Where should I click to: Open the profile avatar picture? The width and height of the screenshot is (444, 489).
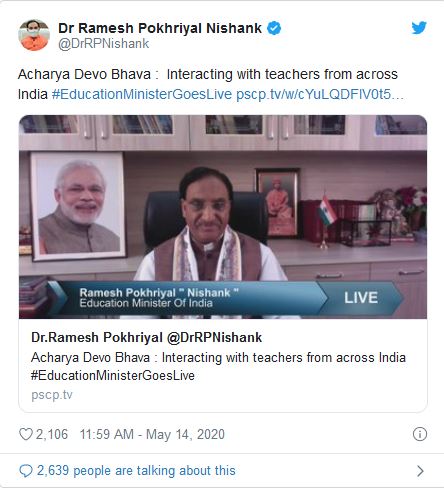pos(34,35)
